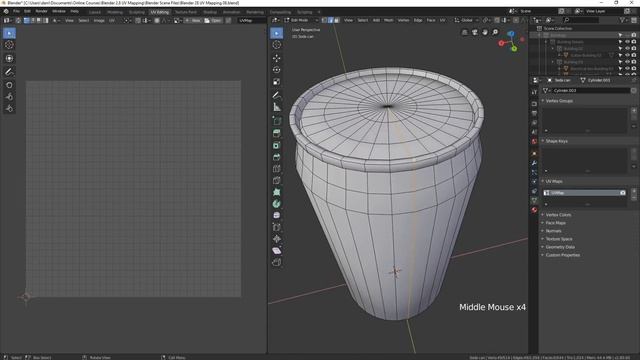Toggle snapping magnet in 3D viewport header

point(497,20)
